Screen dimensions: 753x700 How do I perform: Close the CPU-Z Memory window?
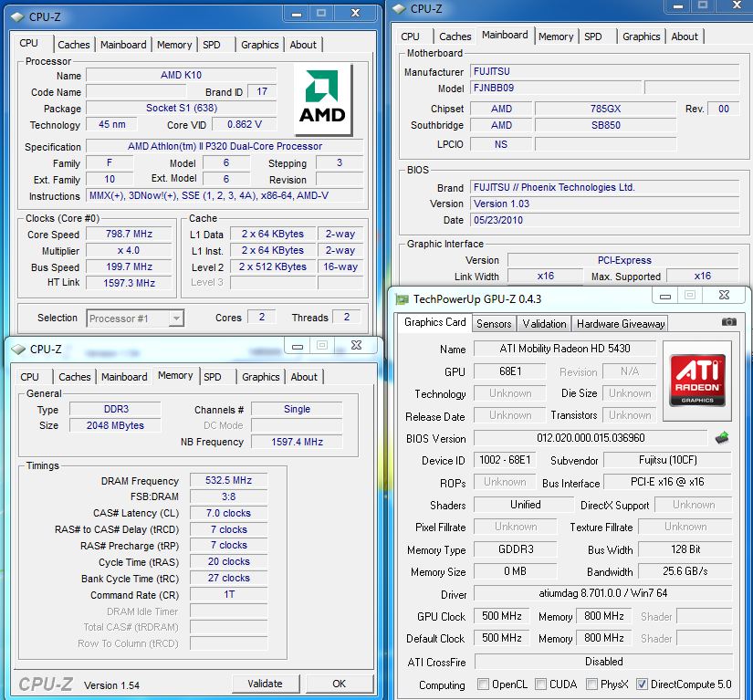click(356, 345)
